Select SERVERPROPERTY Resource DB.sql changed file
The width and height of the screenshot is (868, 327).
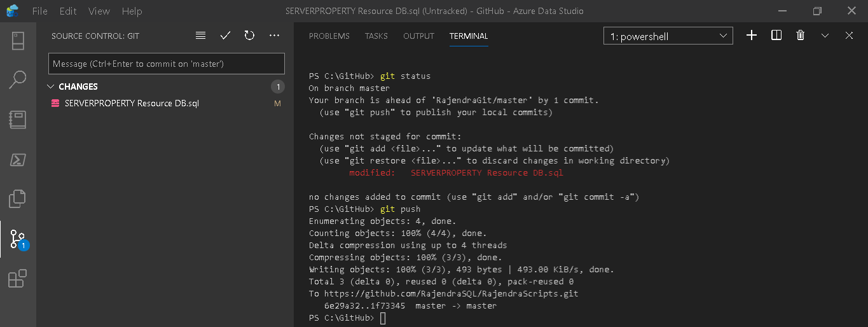click(x=132, y=103)
